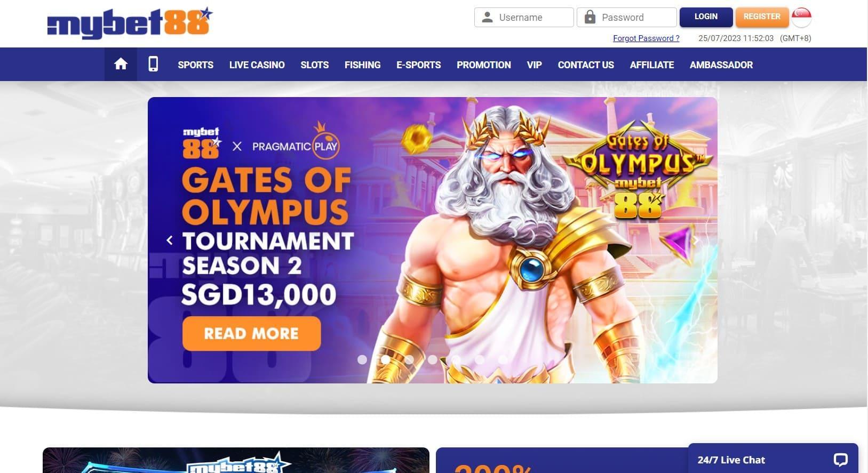868x473 pixels.
Task: Open the VIP menu item
Action: [534, 65]
